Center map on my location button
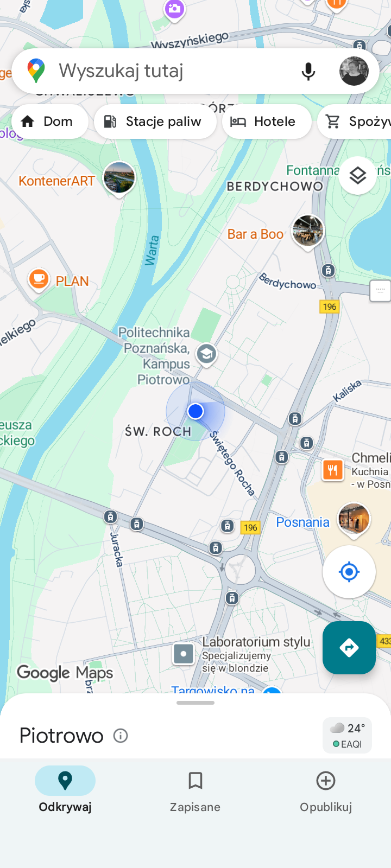 [349, 572]
